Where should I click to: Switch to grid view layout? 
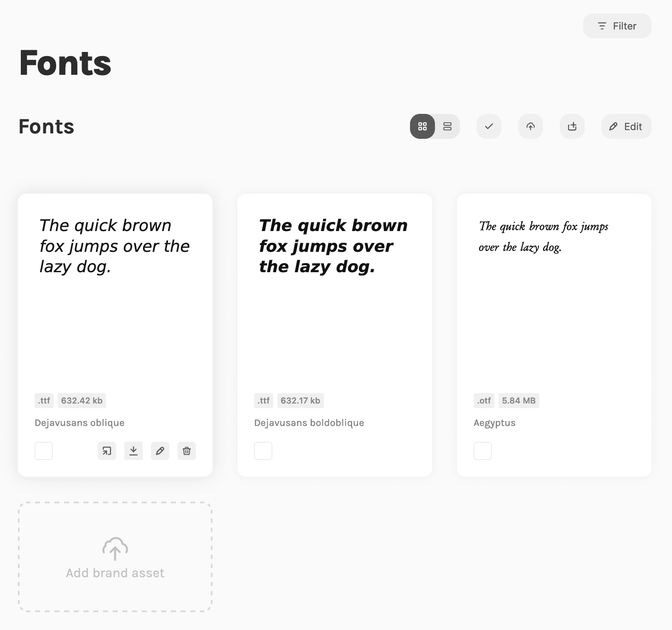[422, 126]
